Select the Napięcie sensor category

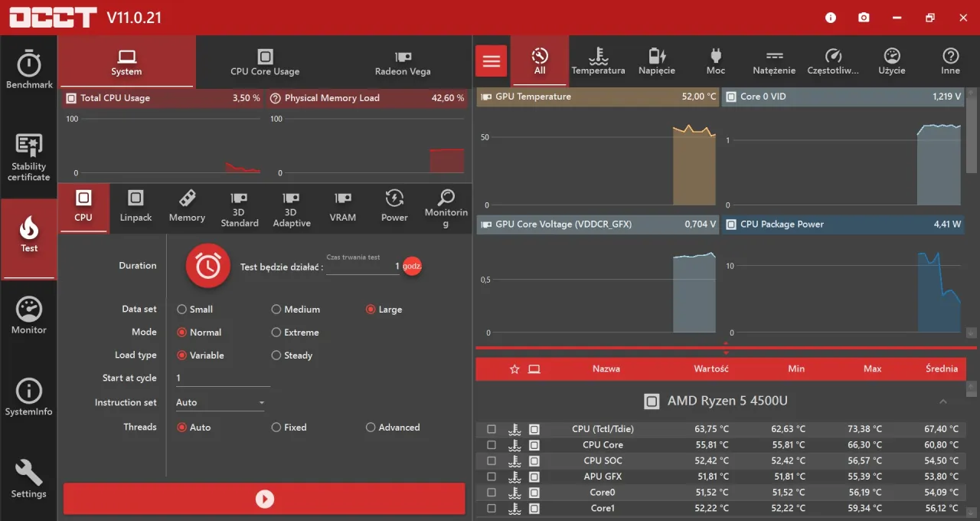coord(656,61)
